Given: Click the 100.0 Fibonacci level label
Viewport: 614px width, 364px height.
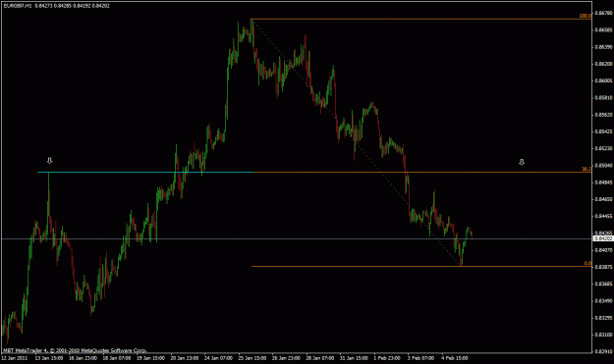Looking at the screenshot, I should pos(586,16).
